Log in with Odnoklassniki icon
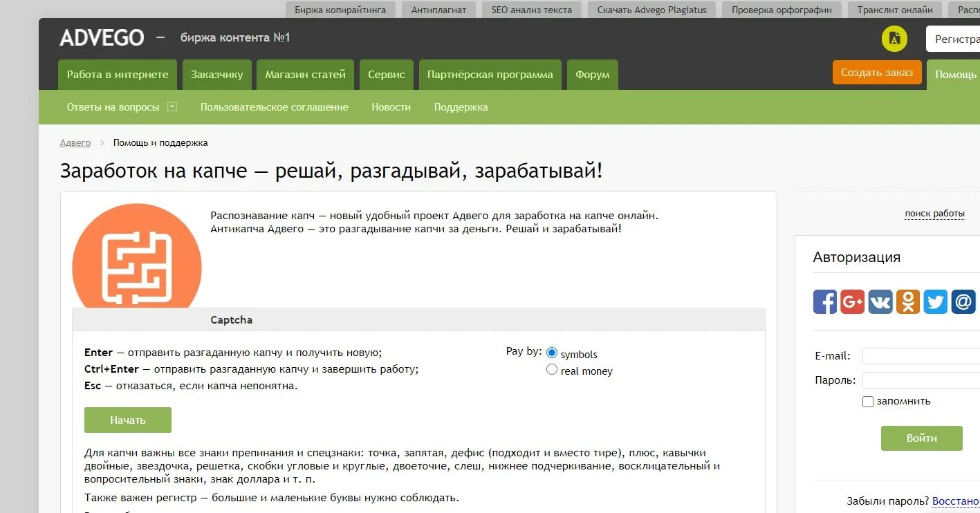Screen dimensions: 980x513 point(908,301)
